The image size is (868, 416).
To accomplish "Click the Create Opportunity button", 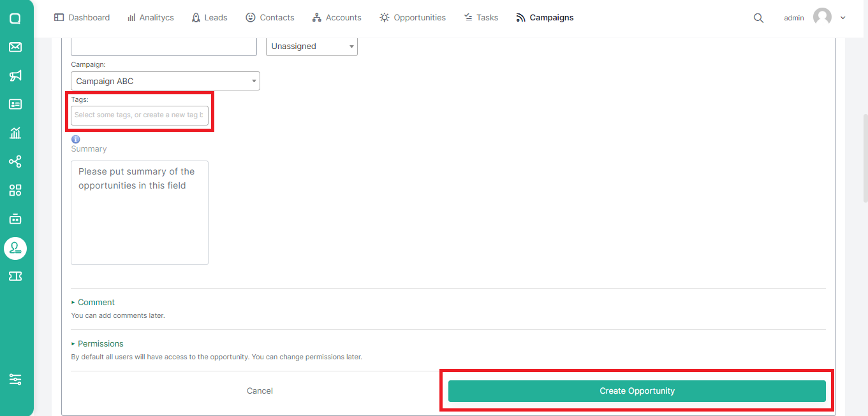I will 637,391.
